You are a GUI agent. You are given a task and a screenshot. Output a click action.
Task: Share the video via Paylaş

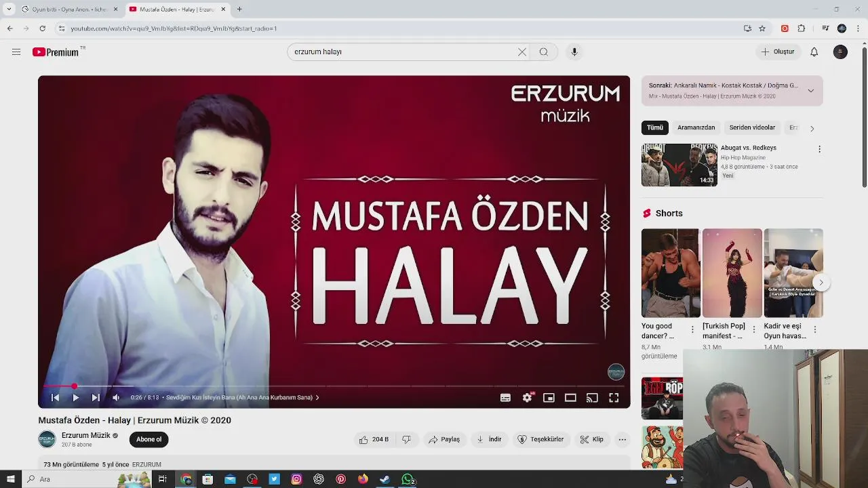click(x=444, y=439)
